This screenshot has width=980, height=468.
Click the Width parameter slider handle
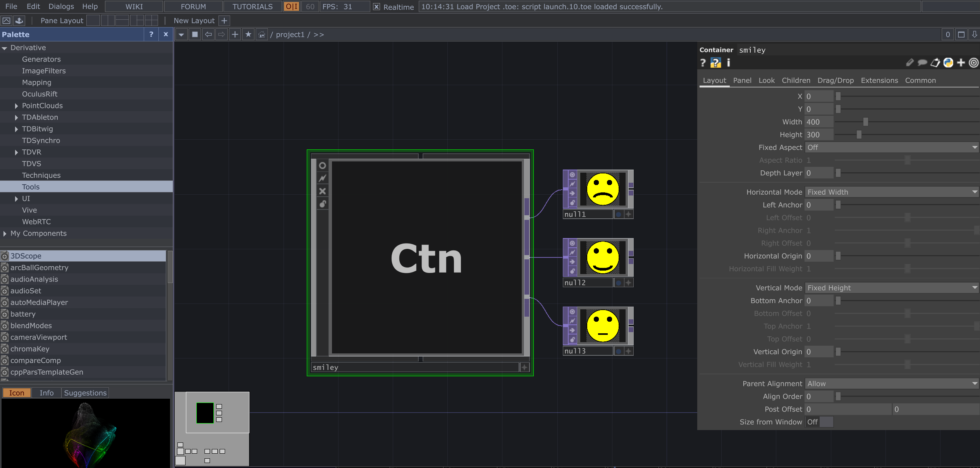865,122
